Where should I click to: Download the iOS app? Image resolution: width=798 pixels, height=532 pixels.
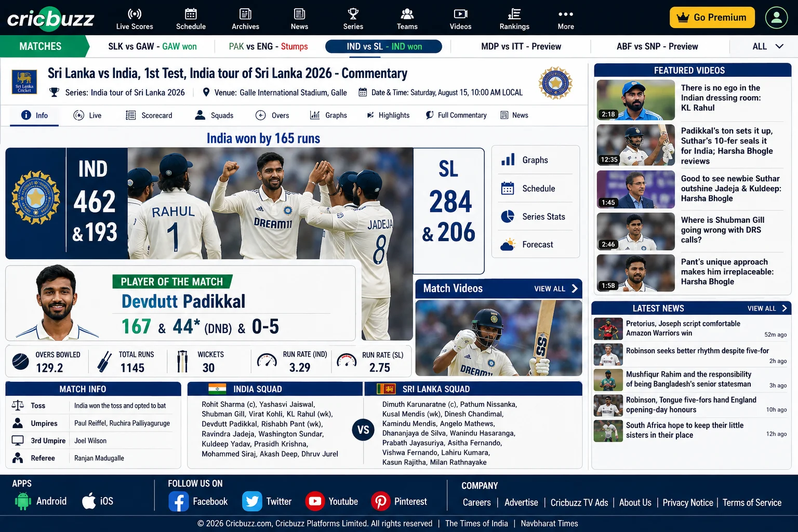[x=98, y=501]
